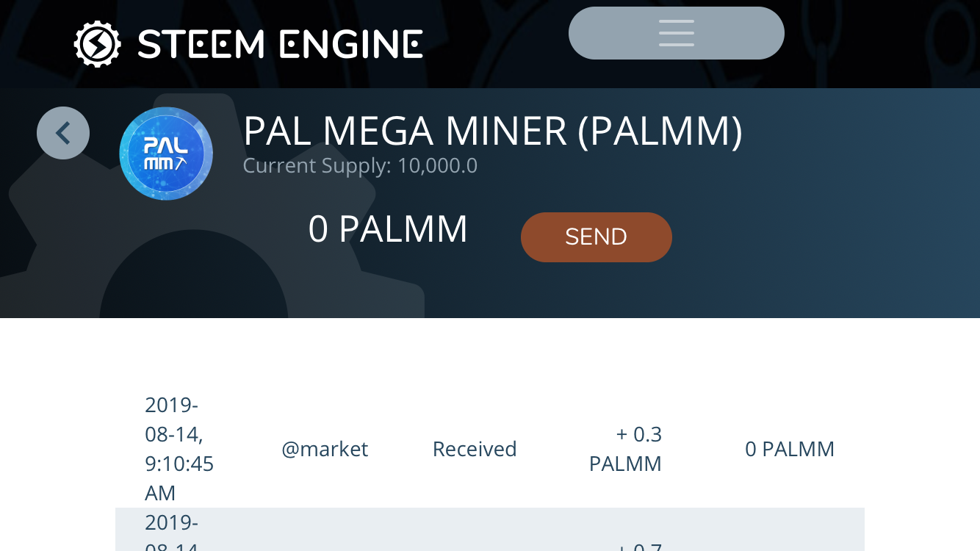Open the hamburger navigation menu
This screenshot has height=551, width=980.
[676, 33]
